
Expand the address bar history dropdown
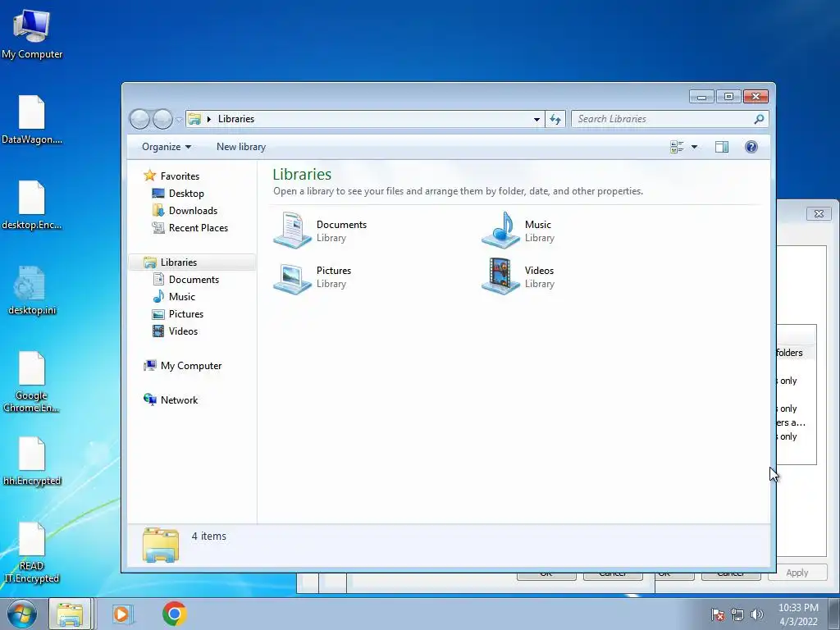[x=536, y=120]
